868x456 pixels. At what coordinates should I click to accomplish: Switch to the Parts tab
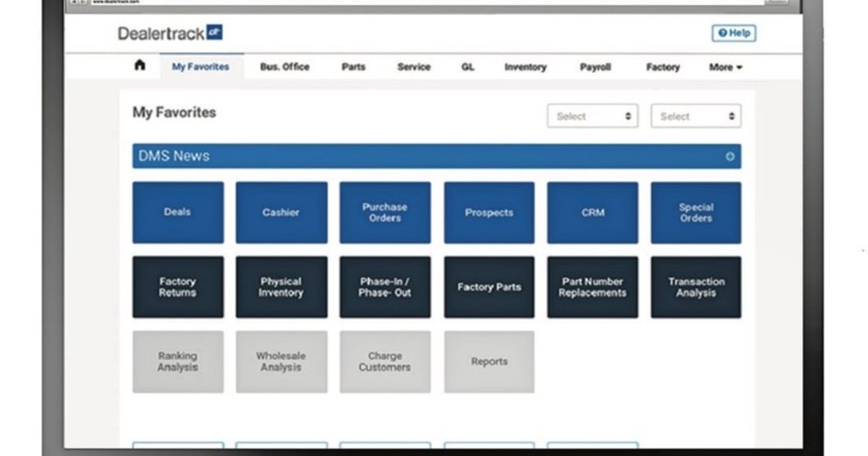pyautogui.click(x=354, y=67)
